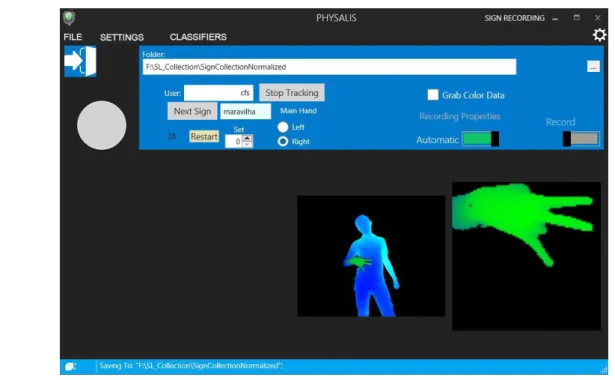Toggle the Automatic recording switch
The height and width of the screenshot is (380, 615).
(x=480, y=139)
